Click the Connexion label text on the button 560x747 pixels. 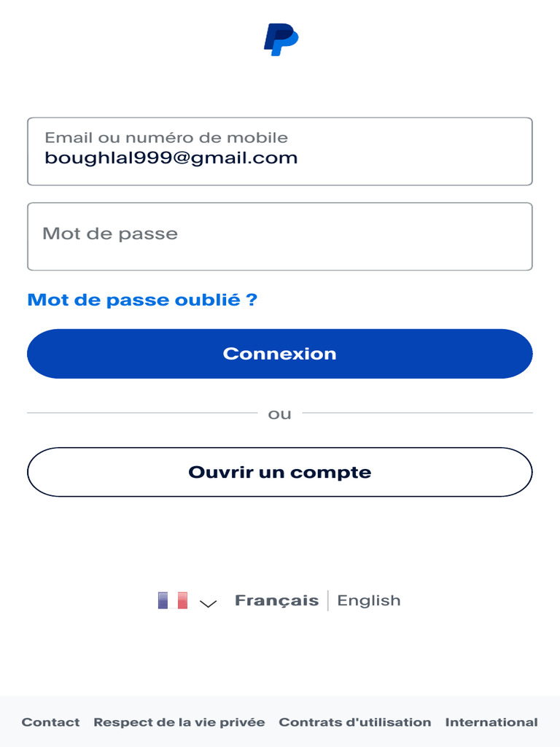[x=280, y=354]
